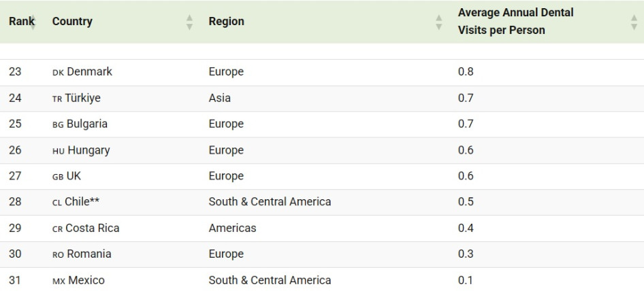Image resolution: width=644 pixels, height=291 pixels.
Task: Click the TR flag code beside Türkiye
Action: (57, 99)
